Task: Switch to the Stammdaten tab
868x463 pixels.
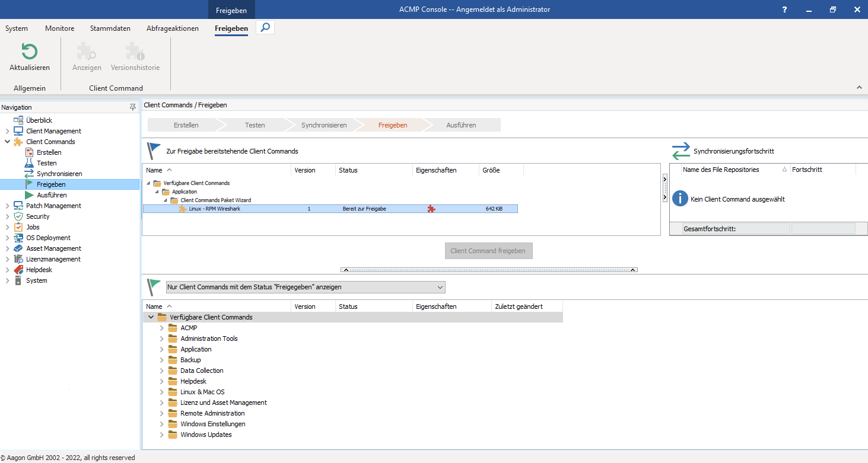Action: pos(110,28)
